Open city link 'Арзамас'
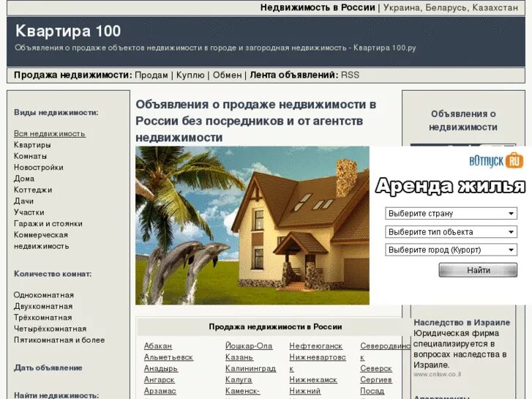The width and height of the screenshot is (532, 399). click(x=160, y=391)
